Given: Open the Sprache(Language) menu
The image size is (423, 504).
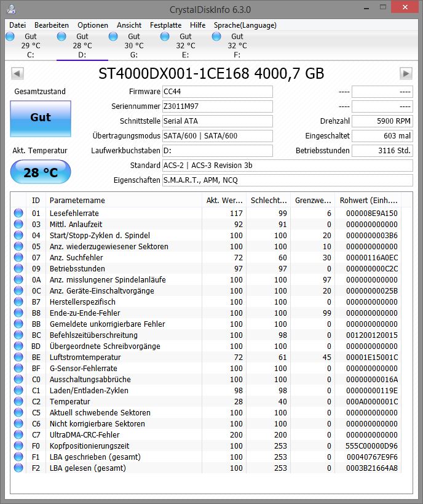Looking at the screenshot, I should pyautogui.click(x=245, y=25).
